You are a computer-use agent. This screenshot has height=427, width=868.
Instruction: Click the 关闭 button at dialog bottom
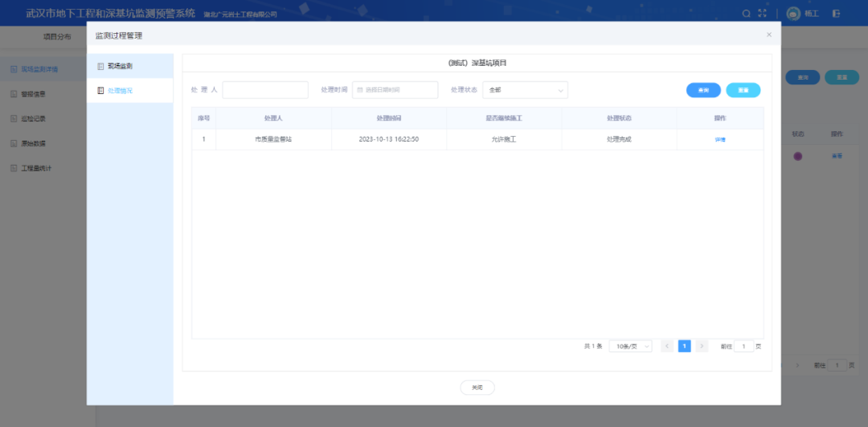(477, 388)
